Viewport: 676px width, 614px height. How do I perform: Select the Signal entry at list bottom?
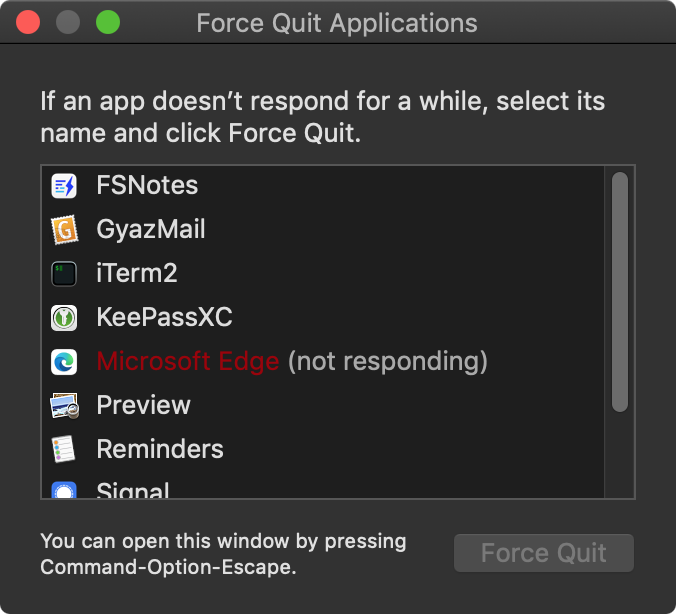click(x=133, y=490)
